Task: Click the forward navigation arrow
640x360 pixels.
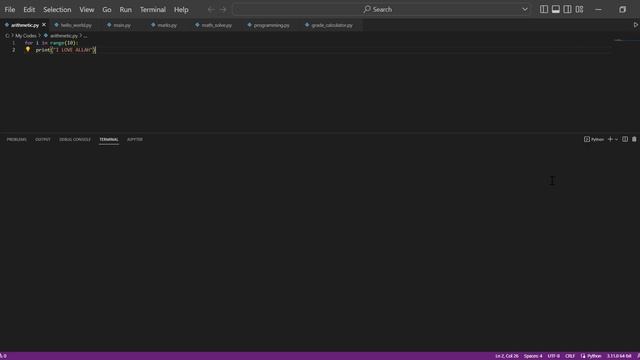Action: pos(223,9)
